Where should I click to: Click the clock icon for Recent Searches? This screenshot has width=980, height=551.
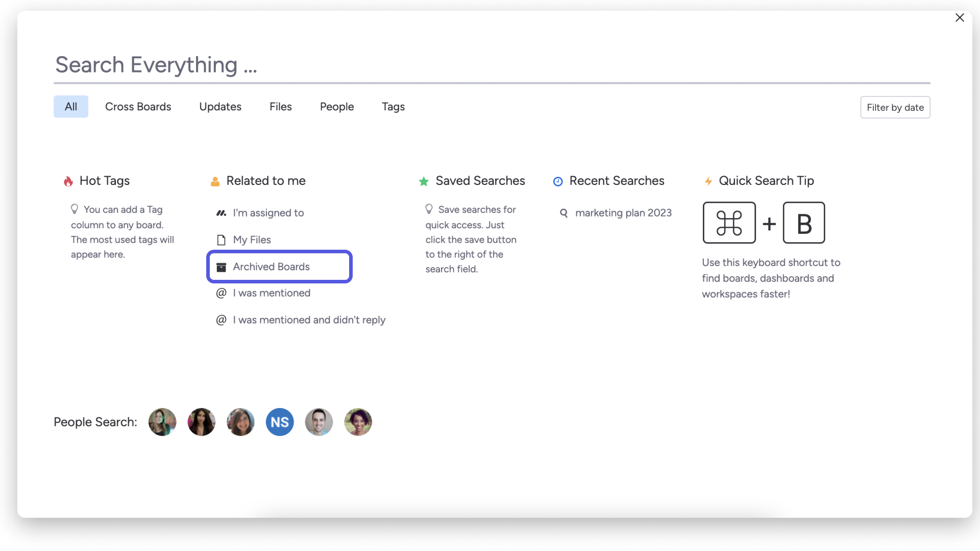click(x=558, y=181)
